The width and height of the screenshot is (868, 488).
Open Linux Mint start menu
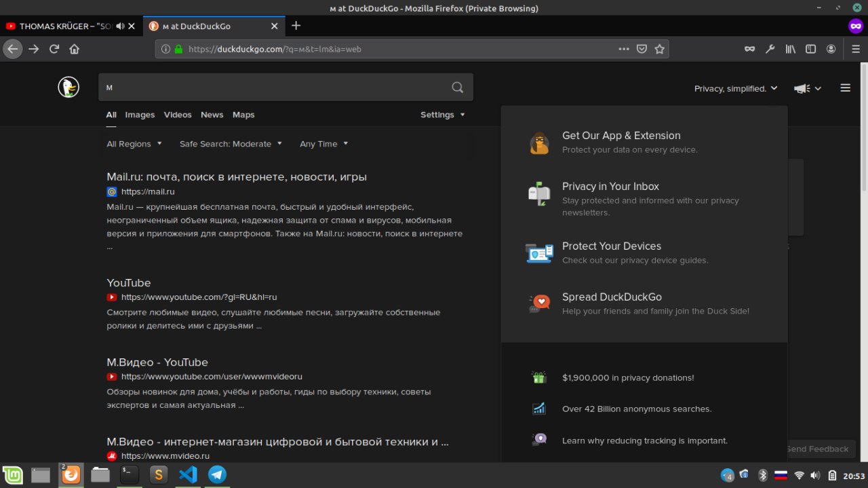click(12, 474)
